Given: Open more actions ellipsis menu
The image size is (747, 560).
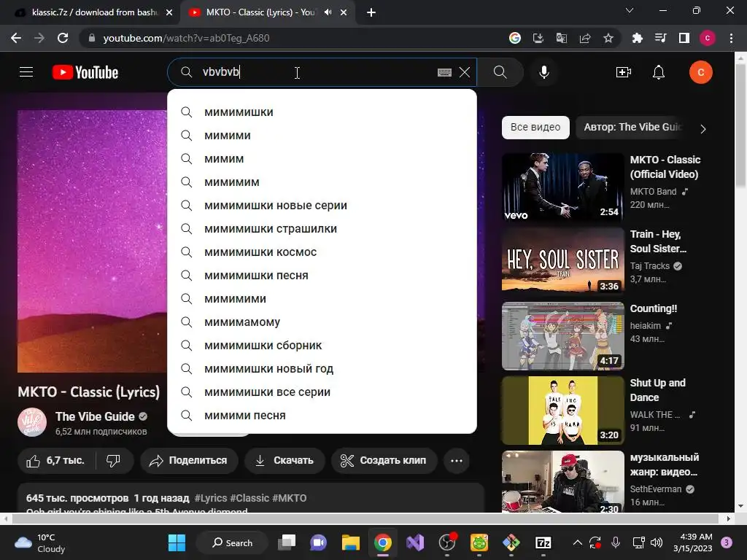Looking at the screenshot, I should click(x=457, y=461).
